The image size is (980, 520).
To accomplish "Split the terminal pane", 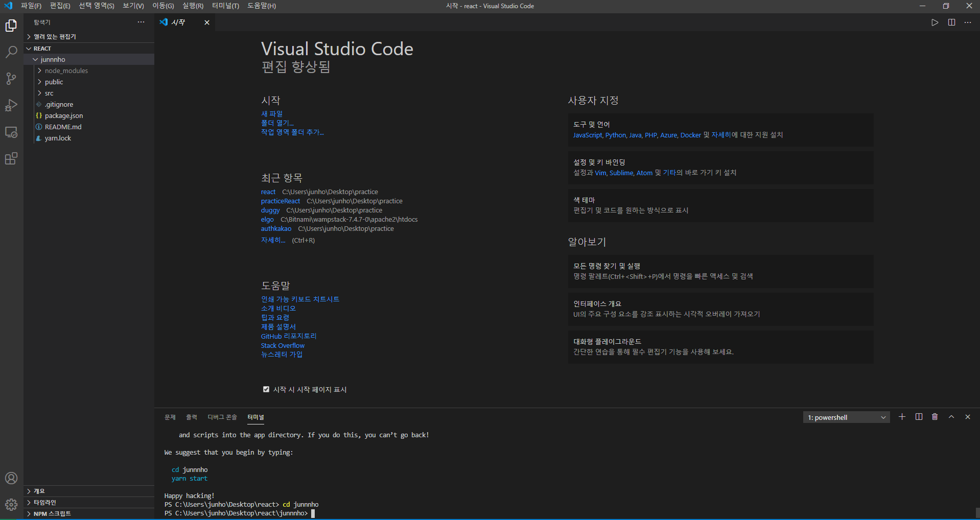I will 919,417.
